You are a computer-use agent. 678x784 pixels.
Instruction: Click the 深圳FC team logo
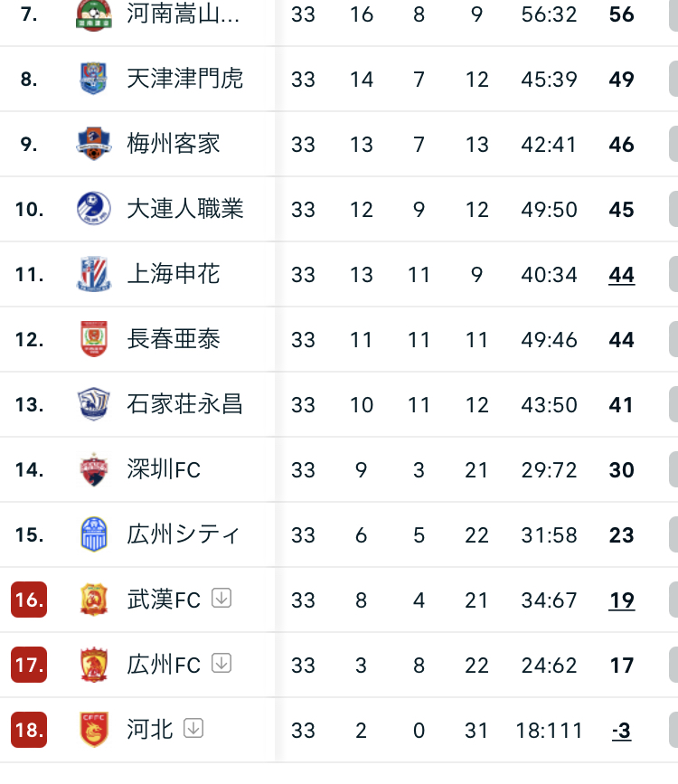click(93, 469)
